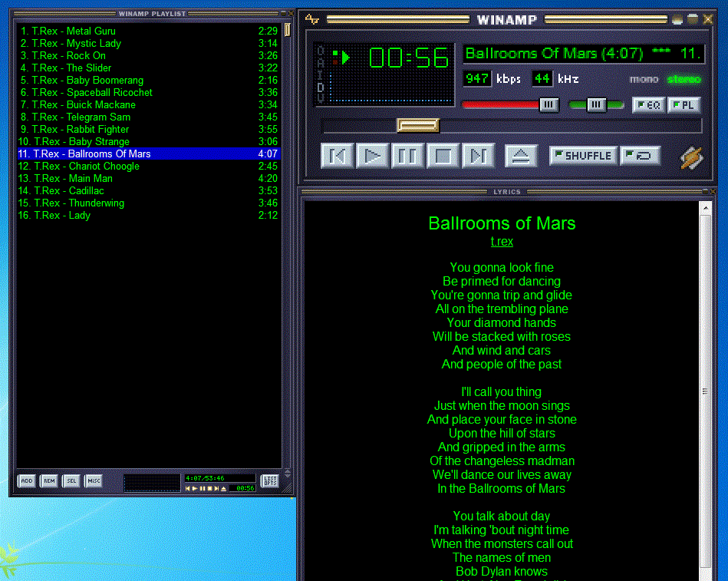
Task: Click the seek bar position handle
Action: click(x=418, y=125)
